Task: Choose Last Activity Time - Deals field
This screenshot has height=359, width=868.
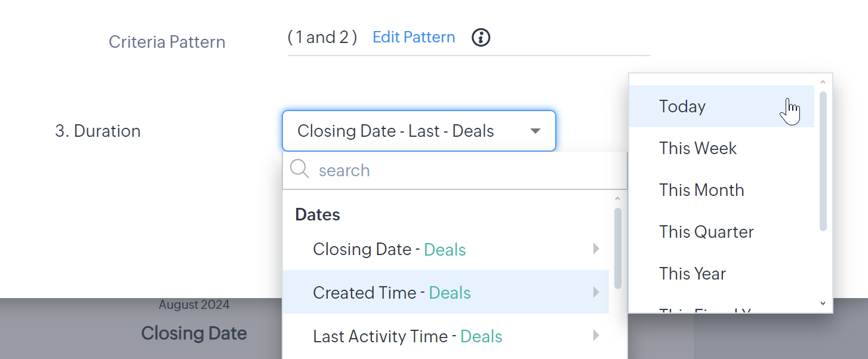Action: point(407,336)
